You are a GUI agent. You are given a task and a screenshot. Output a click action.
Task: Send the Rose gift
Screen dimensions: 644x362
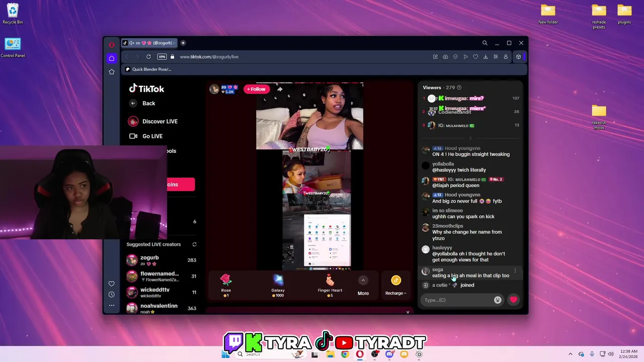point(226,286)
